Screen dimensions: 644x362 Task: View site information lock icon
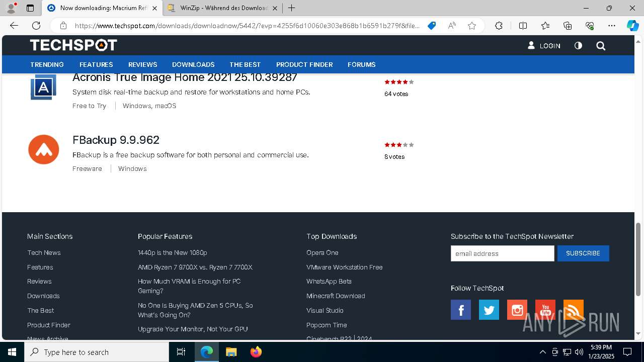(63, 26)
